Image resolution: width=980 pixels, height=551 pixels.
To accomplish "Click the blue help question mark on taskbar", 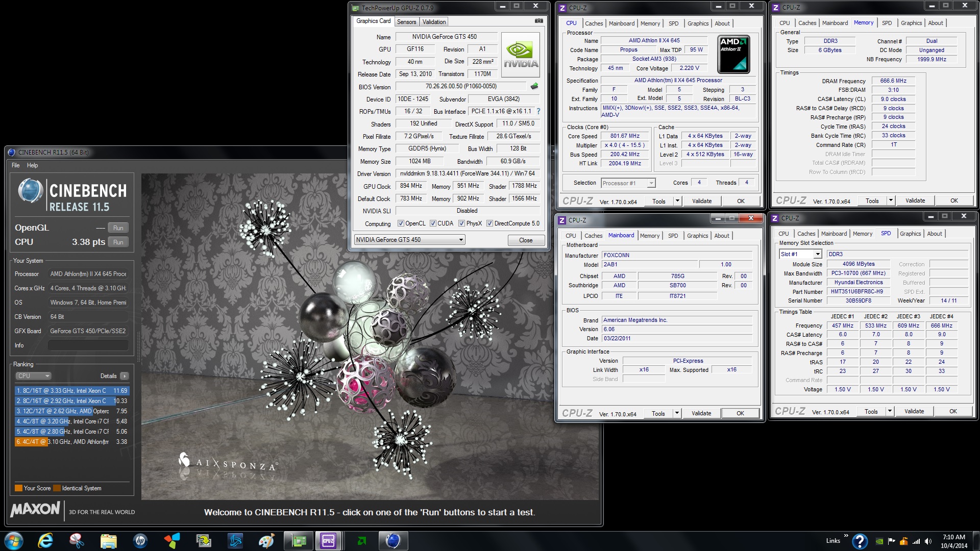I will click(x=860, y=541).
